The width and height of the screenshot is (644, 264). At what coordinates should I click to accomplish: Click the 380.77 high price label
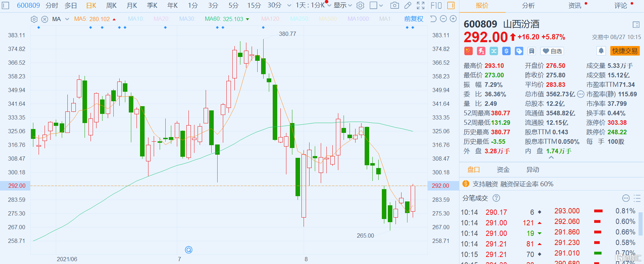tap(287, 34)
